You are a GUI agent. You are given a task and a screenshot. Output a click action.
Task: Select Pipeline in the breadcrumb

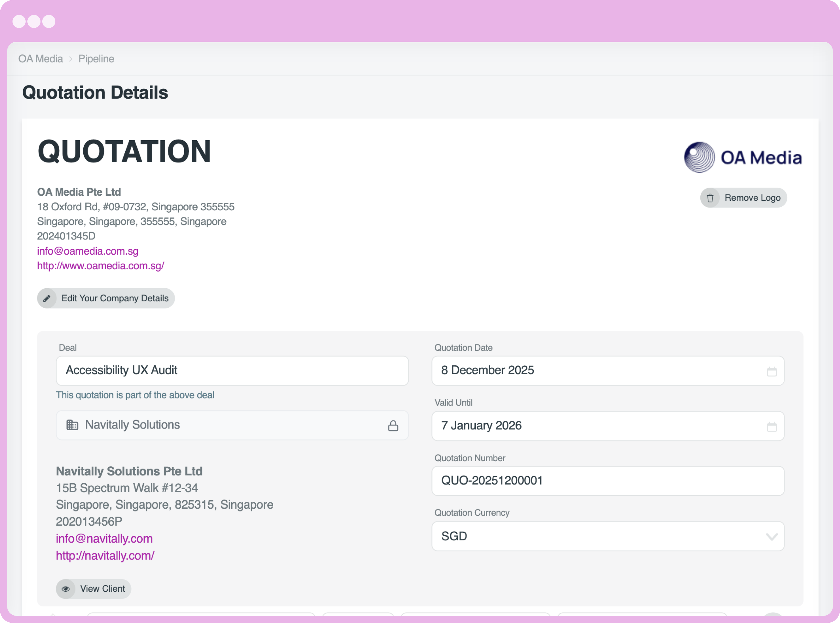96,59
